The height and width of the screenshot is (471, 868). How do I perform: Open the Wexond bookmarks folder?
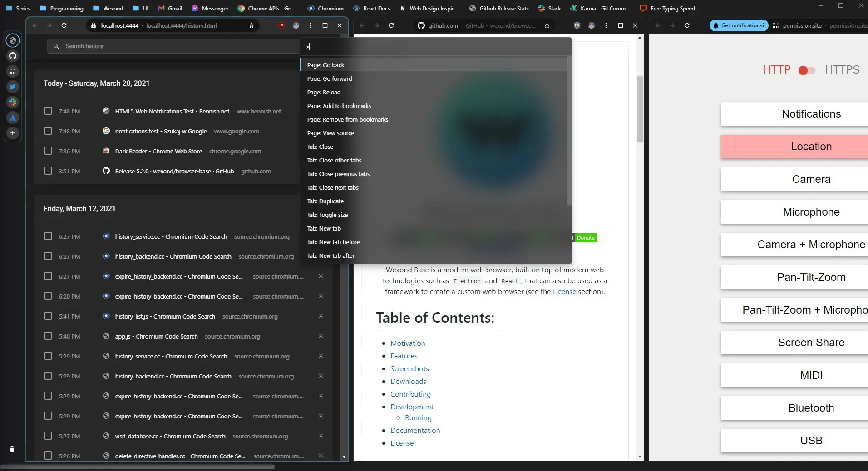click(x=108, y=8)
